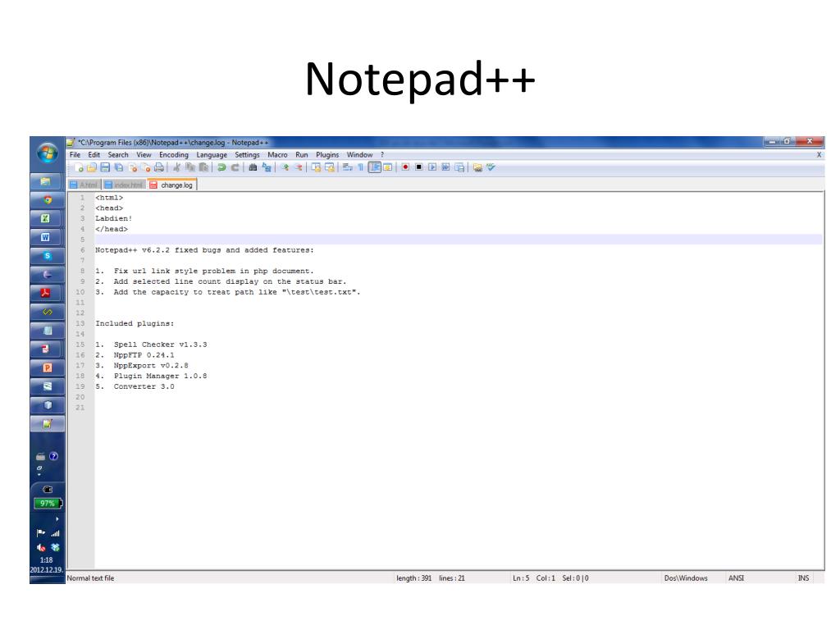Click the 'Labdien!' line in editor
The height and width of the screenshot is (630, 840).
pyautogui.click(x=113, y=218)
